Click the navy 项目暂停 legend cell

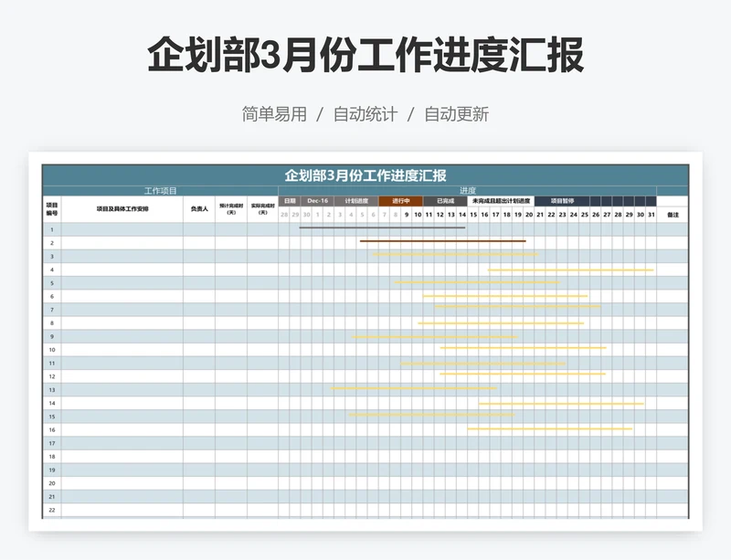[x=562, y=201]
